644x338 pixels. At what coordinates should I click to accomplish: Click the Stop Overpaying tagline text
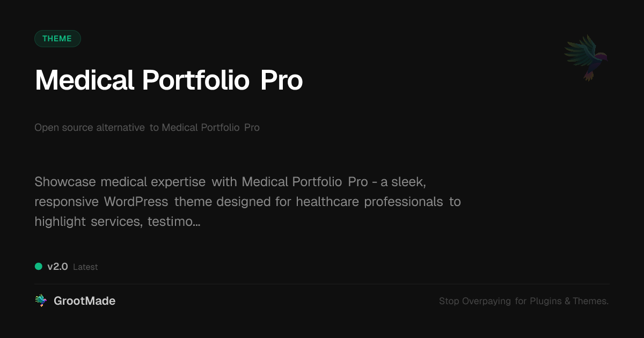point(523,301)
